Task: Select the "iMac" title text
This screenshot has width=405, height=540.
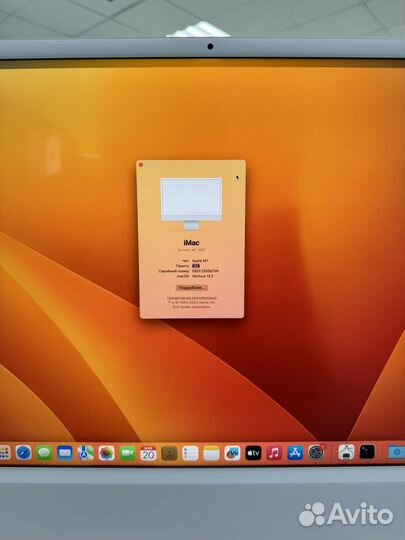Action: 191,243
